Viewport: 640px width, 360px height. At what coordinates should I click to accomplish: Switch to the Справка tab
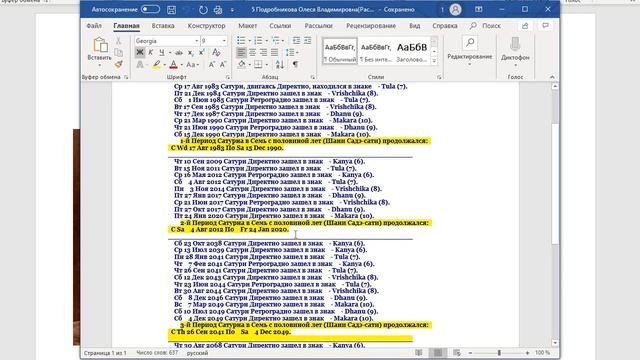click(444, 26)
